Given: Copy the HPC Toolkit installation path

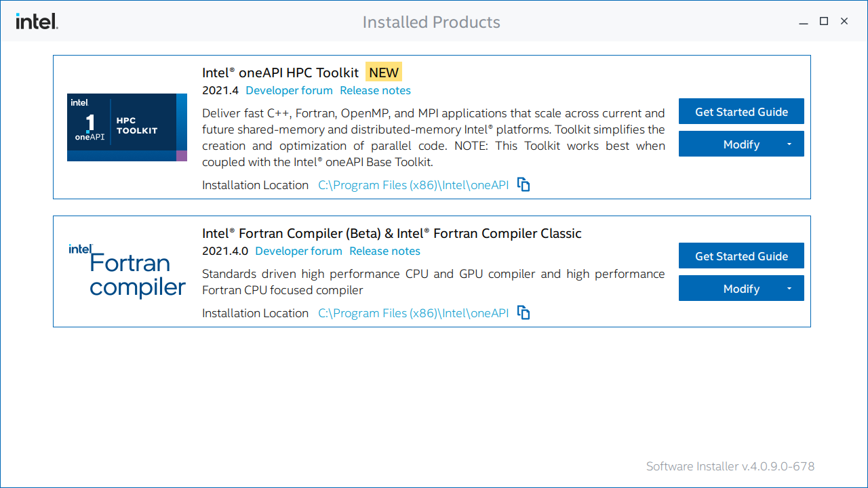Looking at the screenshot, I should pos(523,184).
